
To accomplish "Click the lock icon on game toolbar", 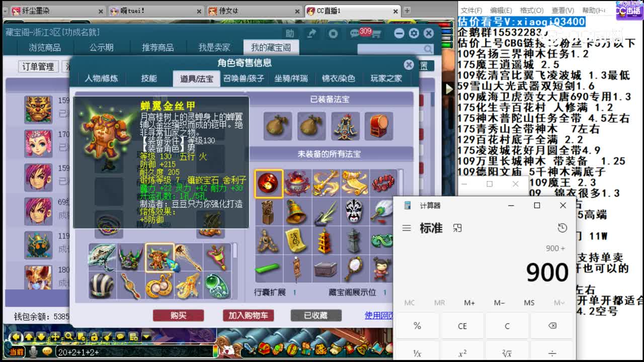I will coord(94,336).
